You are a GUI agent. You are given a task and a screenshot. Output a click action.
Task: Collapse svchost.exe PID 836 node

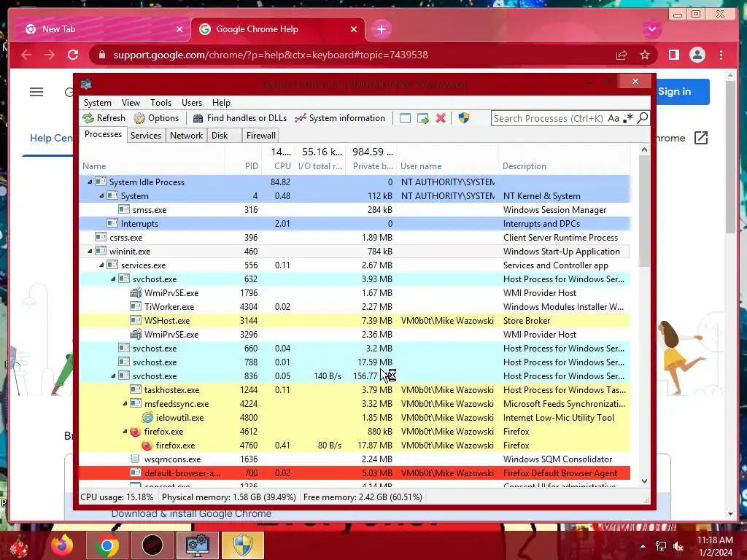point(113,376)
